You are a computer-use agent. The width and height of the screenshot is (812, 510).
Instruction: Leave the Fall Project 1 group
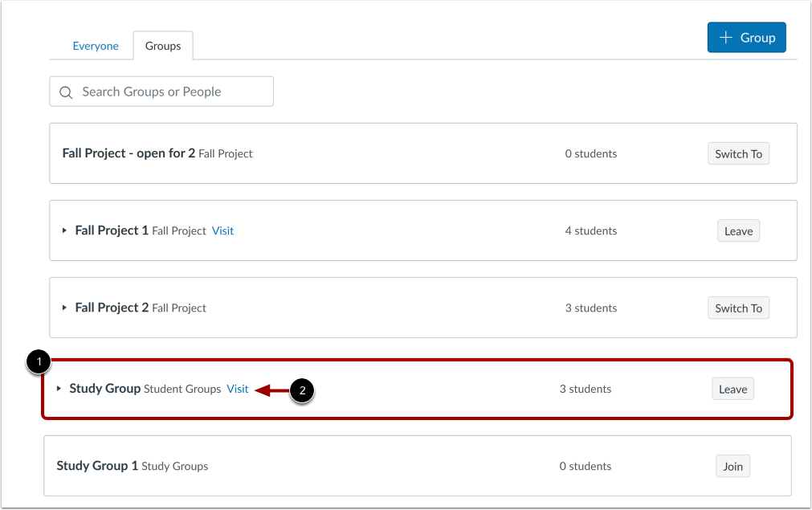point(737,231)
